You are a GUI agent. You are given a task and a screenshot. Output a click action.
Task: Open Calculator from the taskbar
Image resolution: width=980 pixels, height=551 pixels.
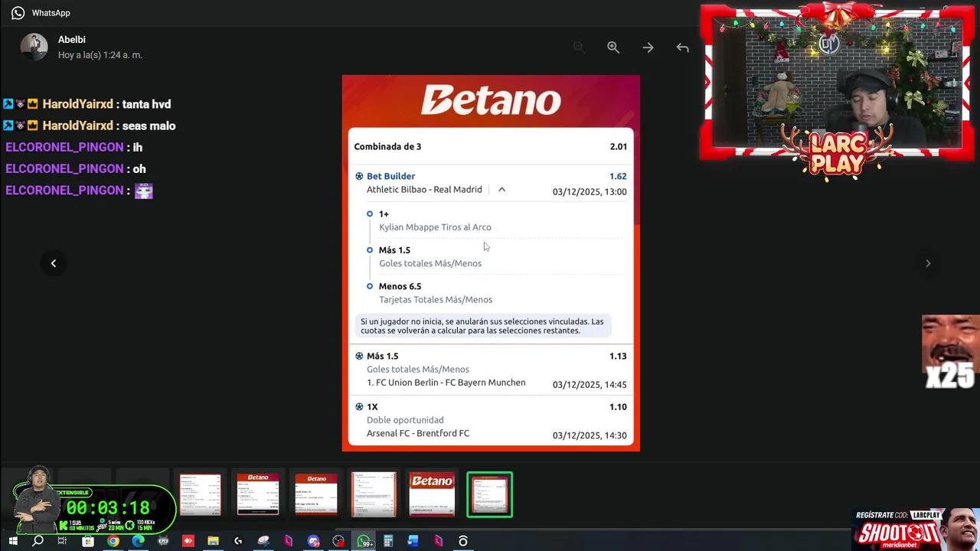coord(388,541)
